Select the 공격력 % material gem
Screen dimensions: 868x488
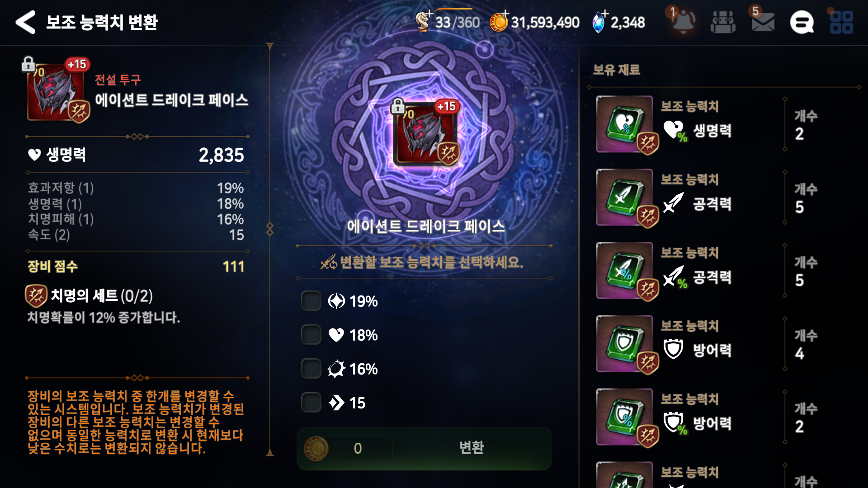pos(626,271)
